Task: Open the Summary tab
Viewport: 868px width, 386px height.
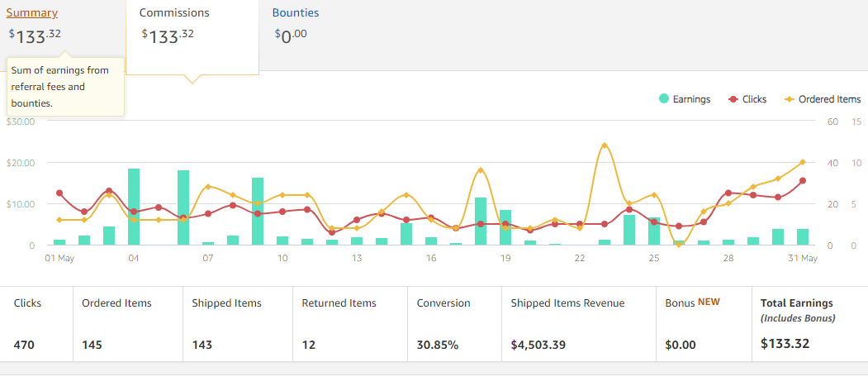Action: 32,13
